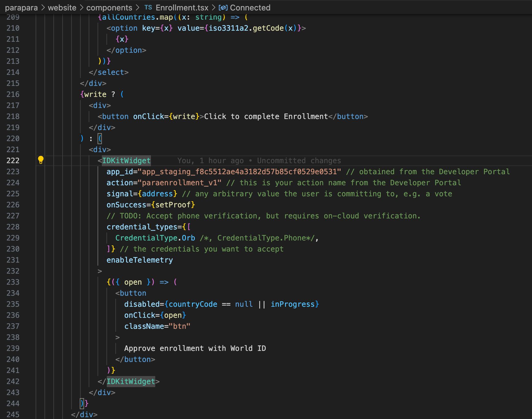Click the app_id string value
The image size is (532, 419).
pyautogui.click(x=239, y=171)
